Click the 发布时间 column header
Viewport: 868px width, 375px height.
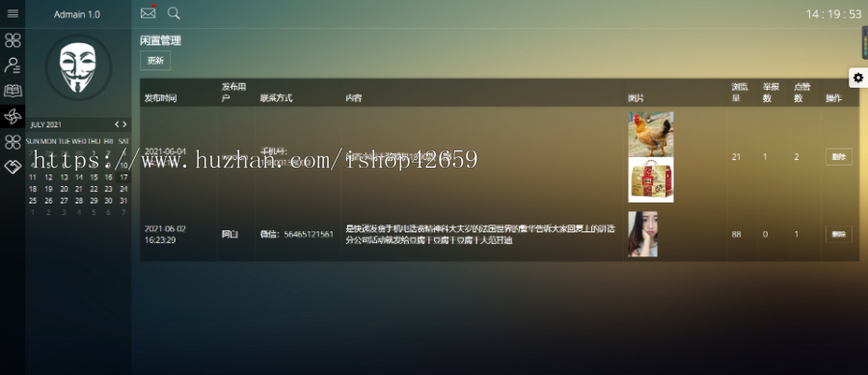click(160, 98)
